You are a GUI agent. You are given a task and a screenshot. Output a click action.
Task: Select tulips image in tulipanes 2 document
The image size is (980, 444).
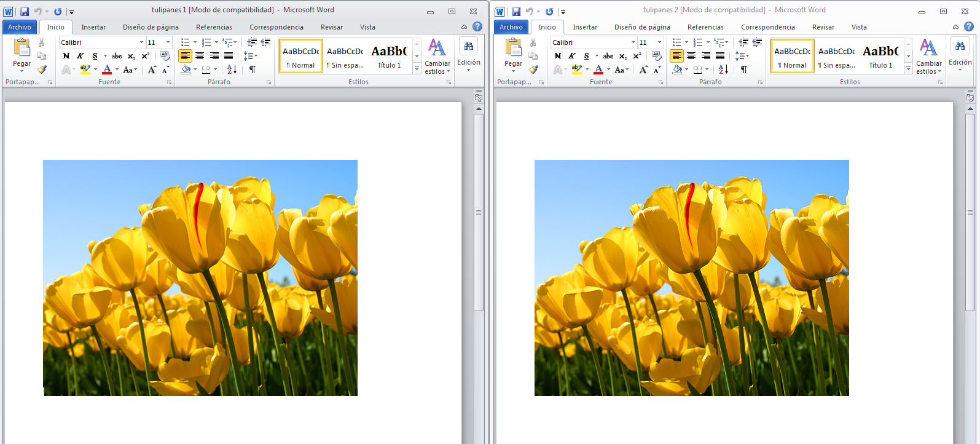click(x=691, y=277)
